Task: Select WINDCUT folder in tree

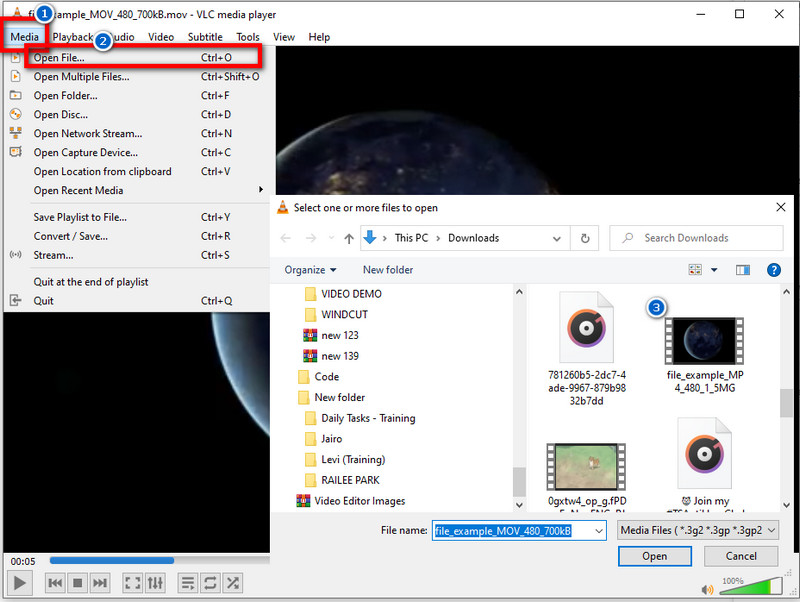Action: pyautogui.click(x=337, y=314)
